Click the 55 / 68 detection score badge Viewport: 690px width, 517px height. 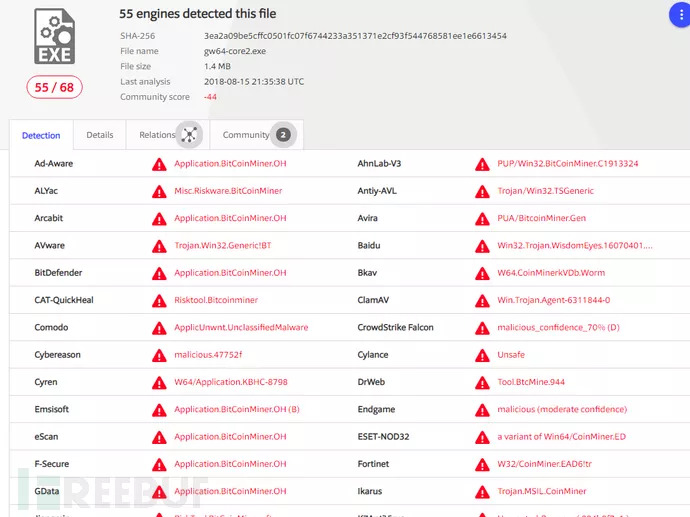click(x=54, y=87)
